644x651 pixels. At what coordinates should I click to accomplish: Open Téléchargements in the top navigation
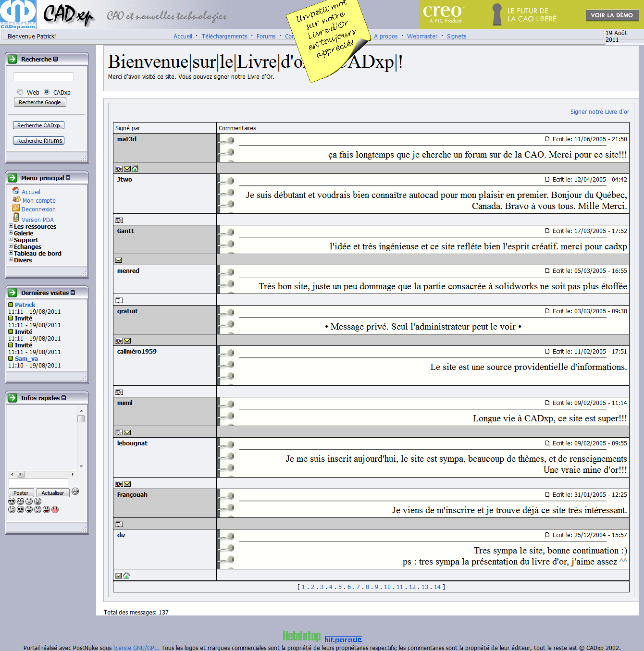pyautogui.click(x=224, y=37)
